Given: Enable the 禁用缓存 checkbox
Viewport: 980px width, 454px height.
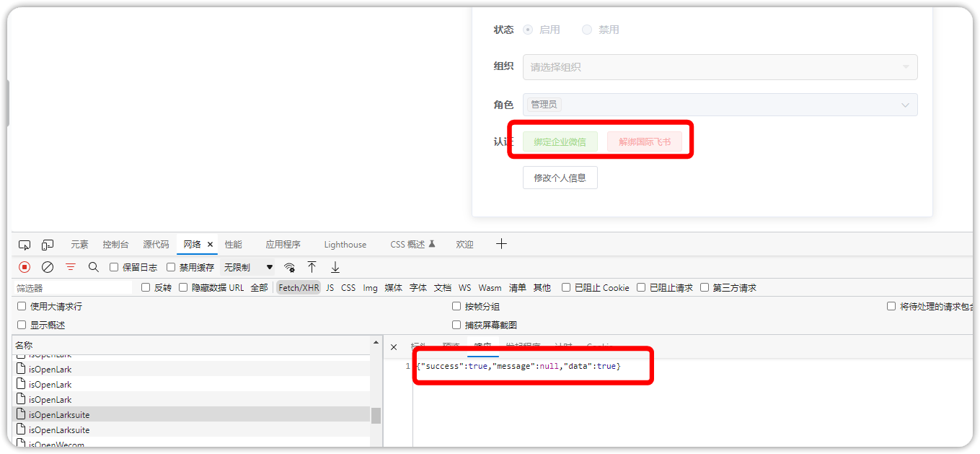Looking at the screenshot, I should [171, 267].
